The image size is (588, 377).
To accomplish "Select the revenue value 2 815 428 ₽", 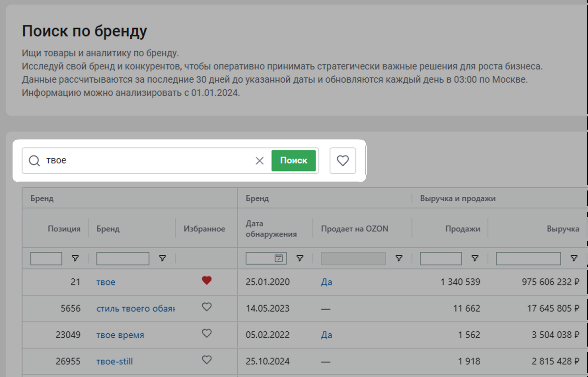I will point(556,361).
